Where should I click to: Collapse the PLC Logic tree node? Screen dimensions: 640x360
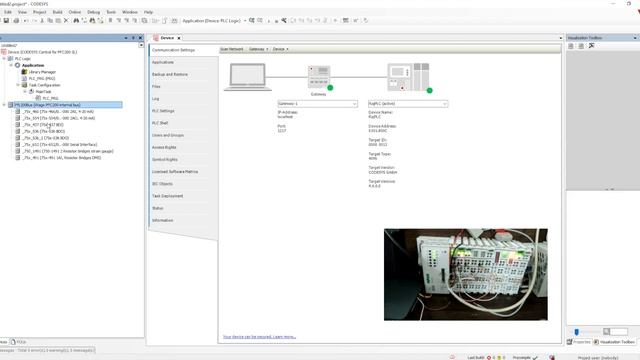(x=4, y=58)
